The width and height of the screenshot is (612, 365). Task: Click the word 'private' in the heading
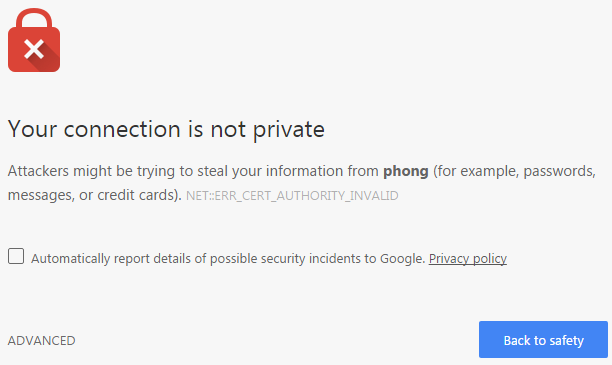point(288,130)
